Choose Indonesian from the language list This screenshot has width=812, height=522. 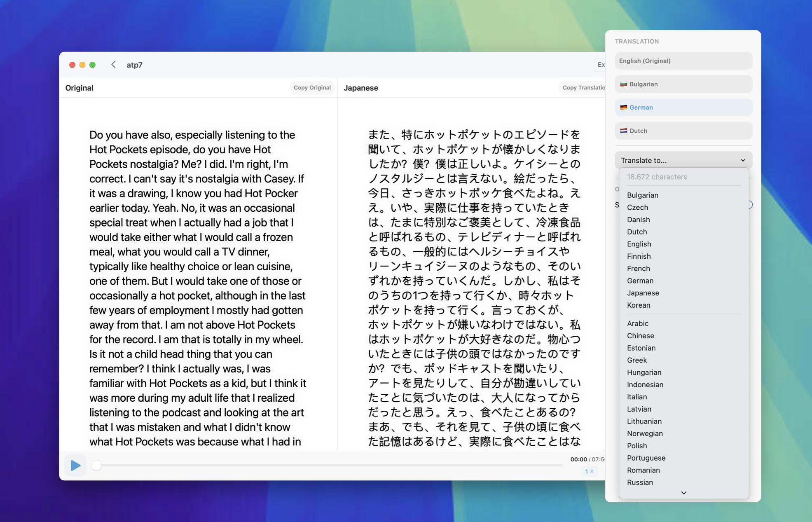pos(683,385)
